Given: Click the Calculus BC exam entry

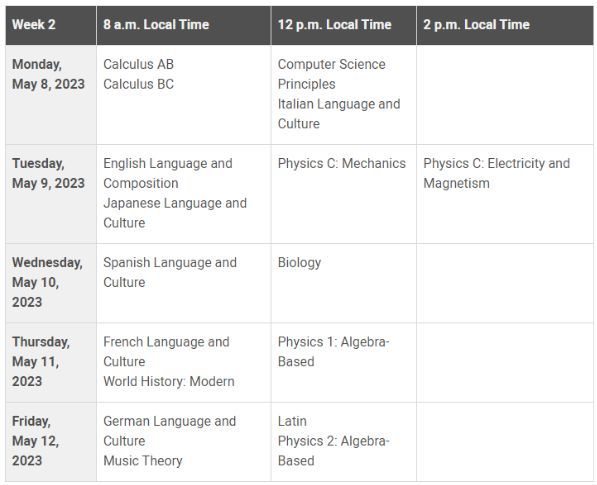Looking at the screenshot, I should coord(139,84).
